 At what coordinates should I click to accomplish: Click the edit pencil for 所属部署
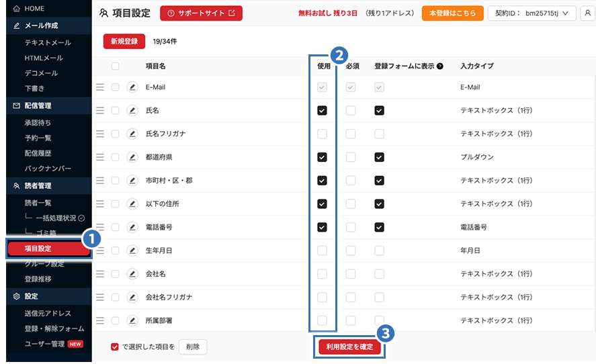(132, 320)
